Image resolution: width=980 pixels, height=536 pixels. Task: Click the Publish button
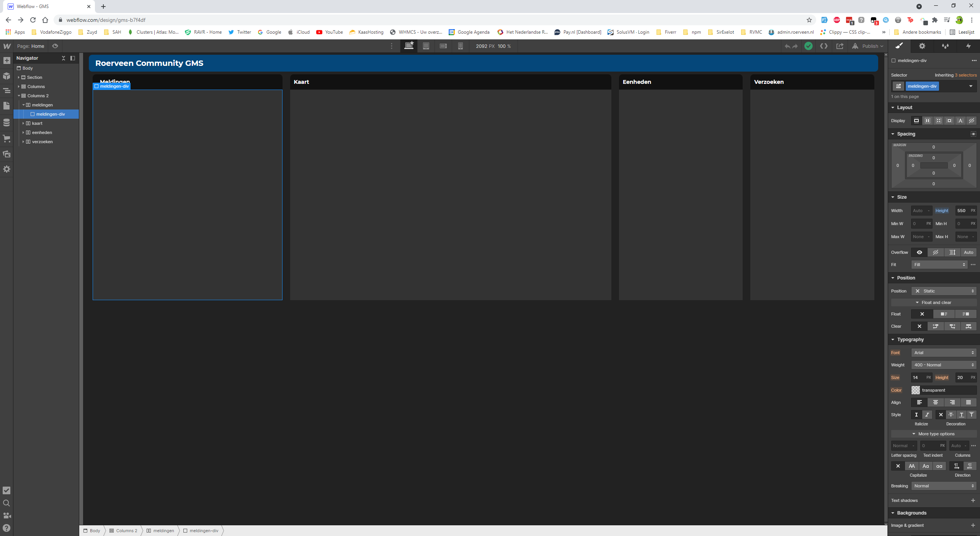[x=869, y=46]
